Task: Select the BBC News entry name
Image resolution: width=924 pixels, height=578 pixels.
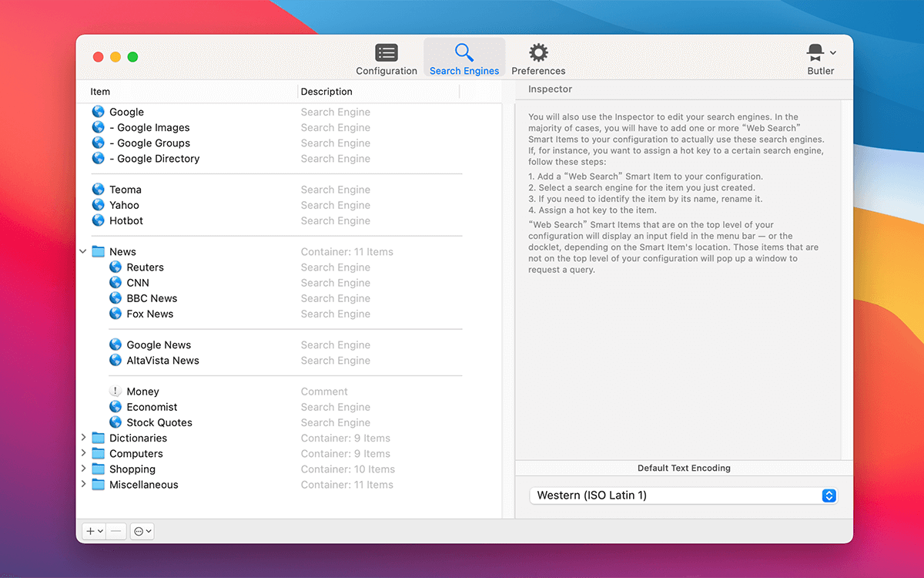Action: pyautogui.click(x=152, y=298)
